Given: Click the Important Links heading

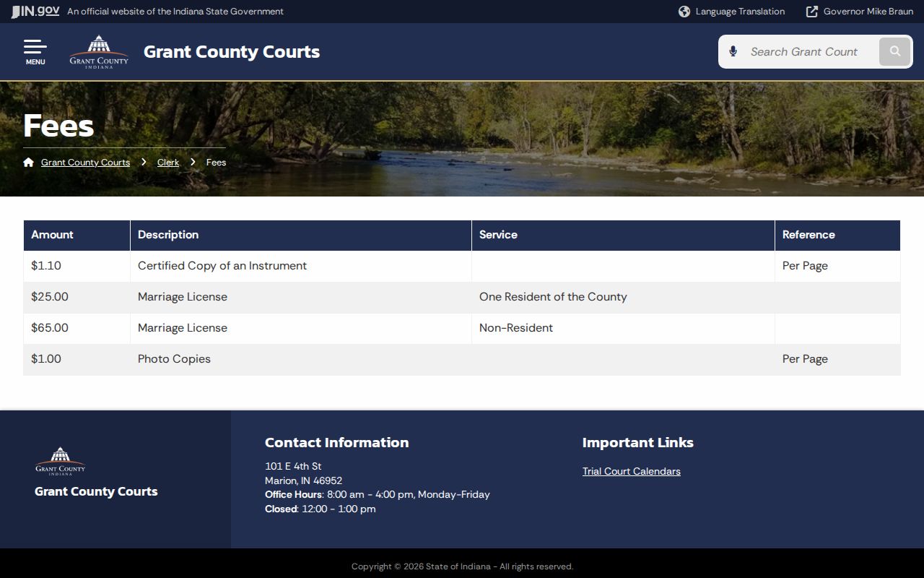Looking at the screenshot, I should (x=638, y=442).
